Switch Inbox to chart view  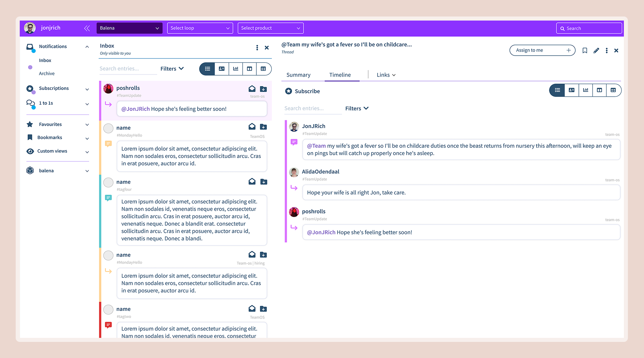pos(235,69)
